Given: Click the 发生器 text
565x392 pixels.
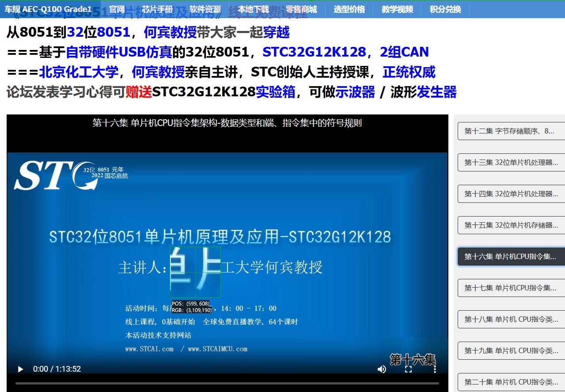Looking at the screenshot, I should tap(437, 92).
